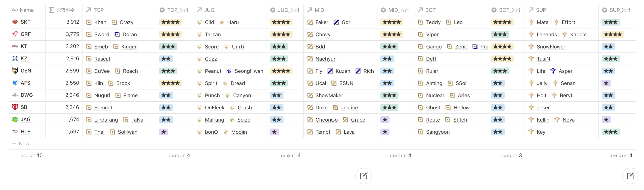The height and width of the screenshot is (190, 644).
Task: Open the TOP_등급 column header menu
Action: [174, 10]
